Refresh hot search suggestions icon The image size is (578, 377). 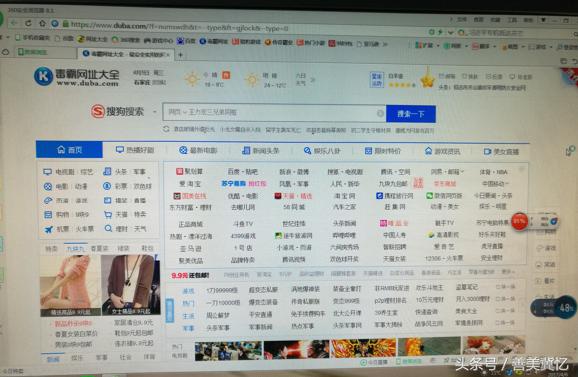pyautogui.click(x=166, y=129)
